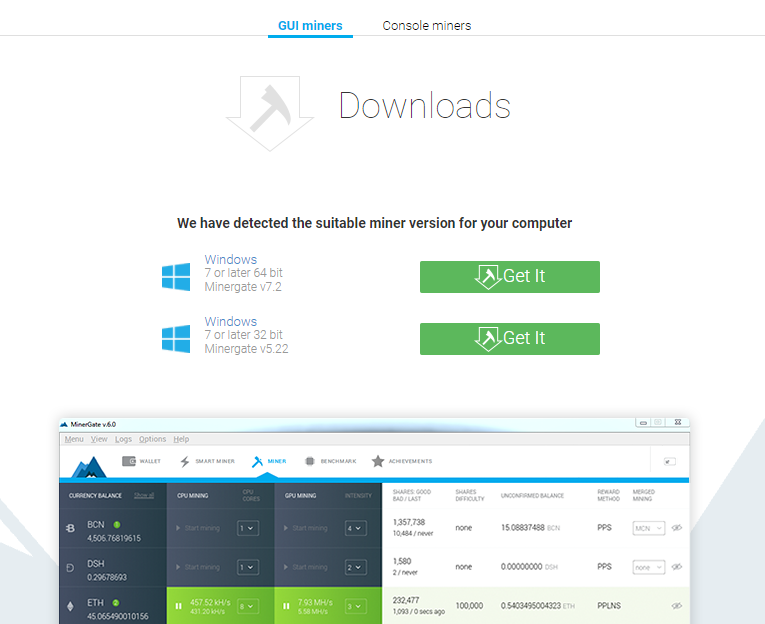765x624 pixels.
Task: Toggle visibility eye for DSH row
Action: [677, 566]
